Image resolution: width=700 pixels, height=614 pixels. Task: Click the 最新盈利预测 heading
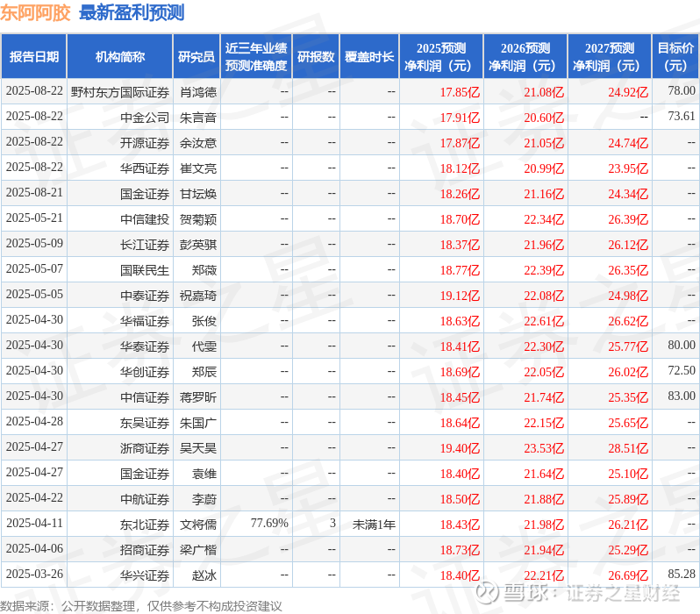[x=132, y=13]
